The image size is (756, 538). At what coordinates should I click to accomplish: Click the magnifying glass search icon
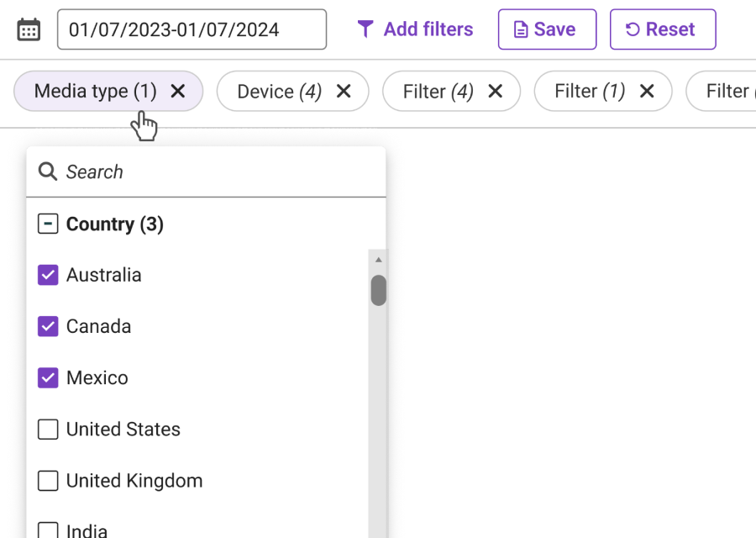pos(48,171)
